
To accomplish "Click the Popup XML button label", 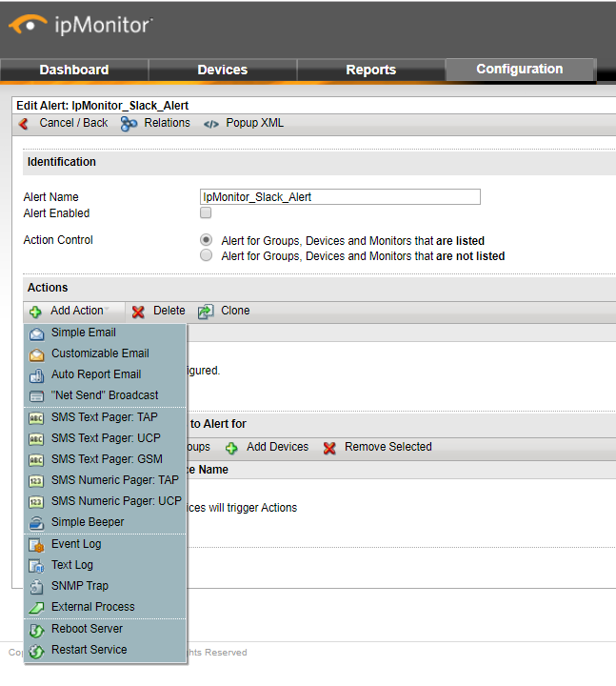I will point(255,123).
